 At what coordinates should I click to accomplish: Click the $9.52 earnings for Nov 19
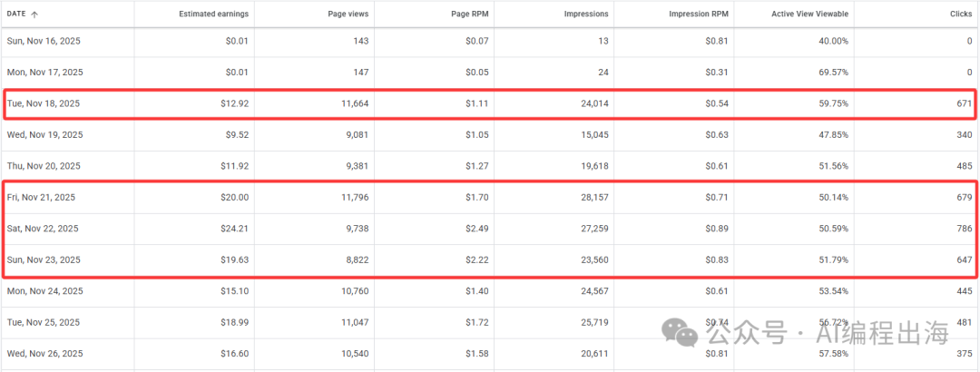coord(238,135)
